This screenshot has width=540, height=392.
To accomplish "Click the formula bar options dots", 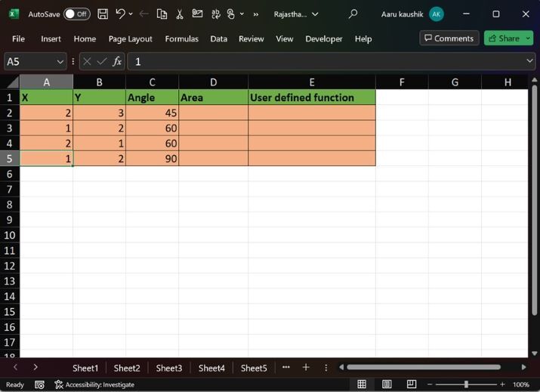I will tap(73, 62).
